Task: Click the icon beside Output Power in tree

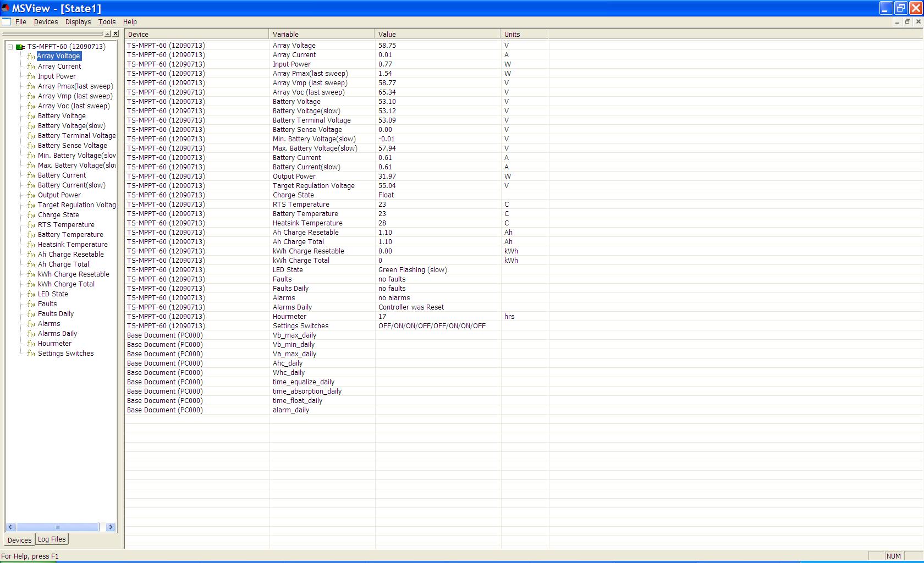Action: tap(31, 195)
